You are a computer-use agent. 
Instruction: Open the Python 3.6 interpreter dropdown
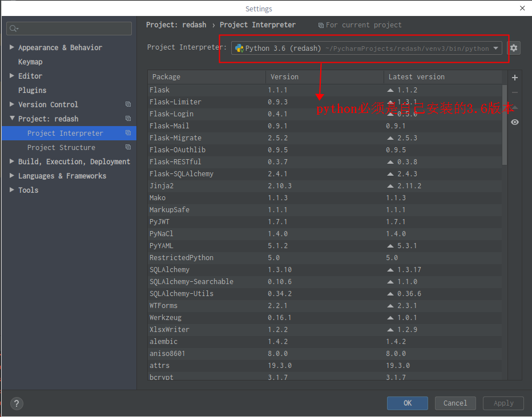495,48
